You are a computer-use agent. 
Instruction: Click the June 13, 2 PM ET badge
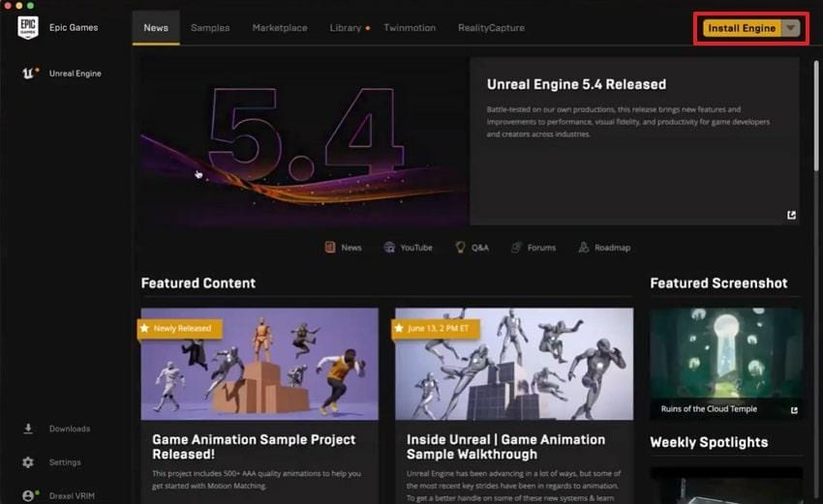point(435,329)
